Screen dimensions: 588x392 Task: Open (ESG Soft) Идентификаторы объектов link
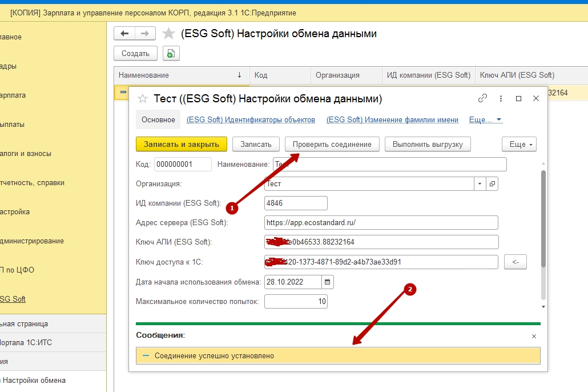coord(251,120)
